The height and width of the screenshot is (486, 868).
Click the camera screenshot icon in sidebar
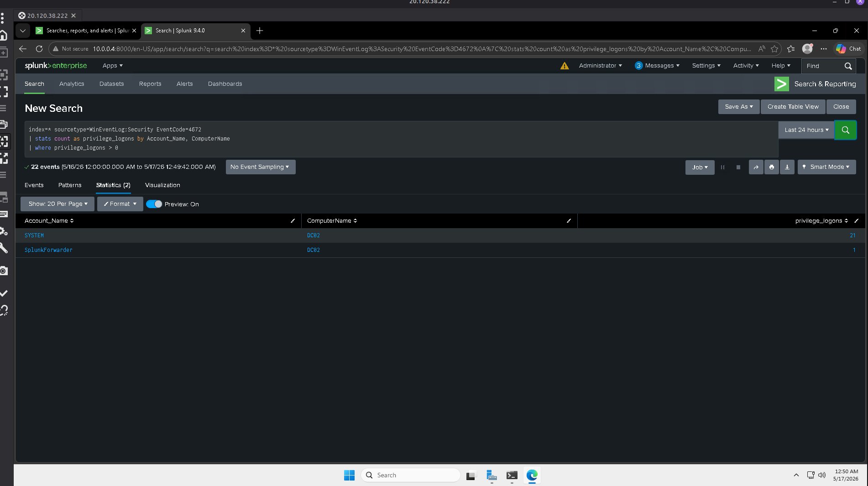click(4, 271)
